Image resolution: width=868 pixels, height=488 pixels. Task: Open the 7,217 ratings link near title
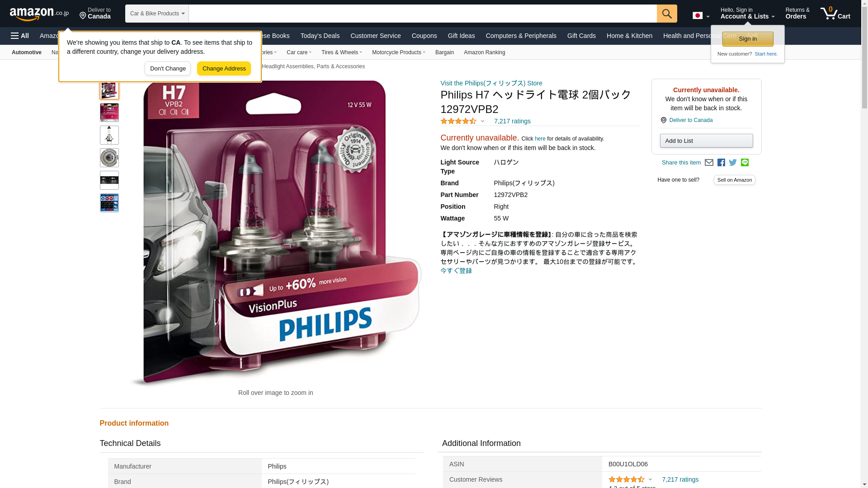pos(512,121)
